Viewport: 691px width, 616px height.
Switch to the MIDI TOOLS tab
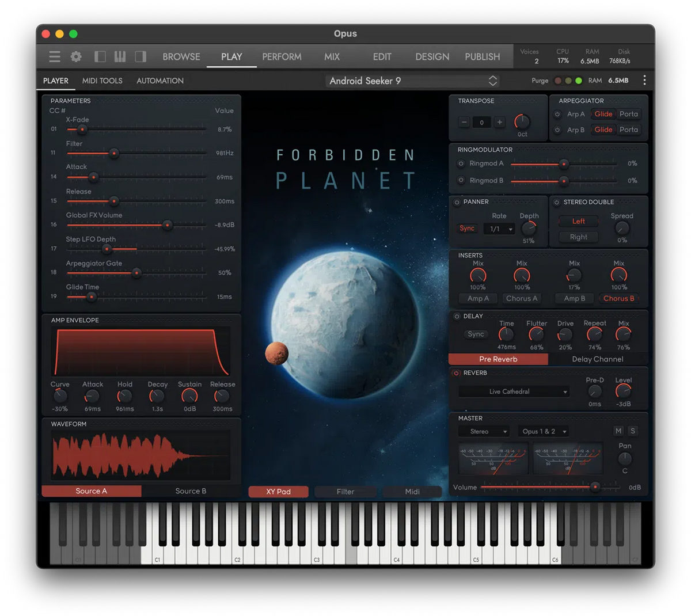click(102, 81)
